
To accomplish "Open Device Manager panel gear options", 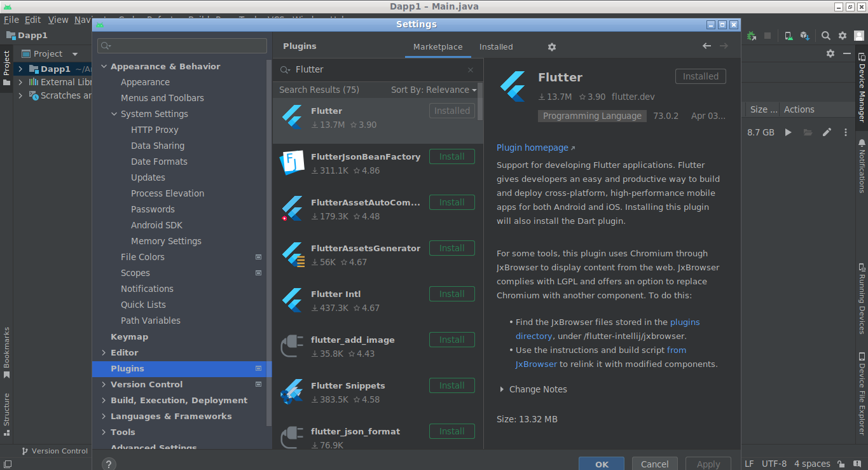I will [x=830, y=53].
